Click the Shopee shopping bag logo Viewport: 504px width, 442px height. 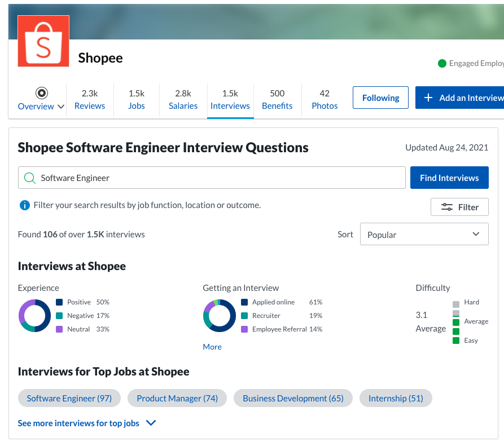tap(43, 41)
